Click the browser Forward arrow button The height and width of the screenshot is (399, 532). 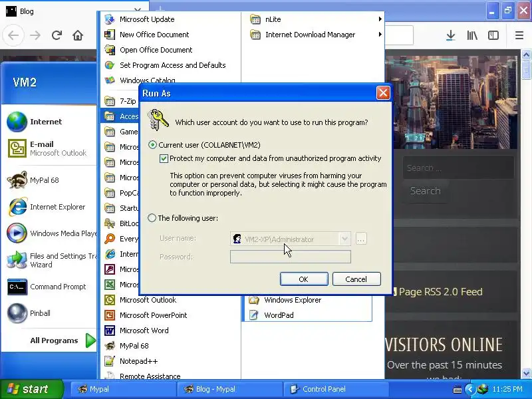point(35,35)
